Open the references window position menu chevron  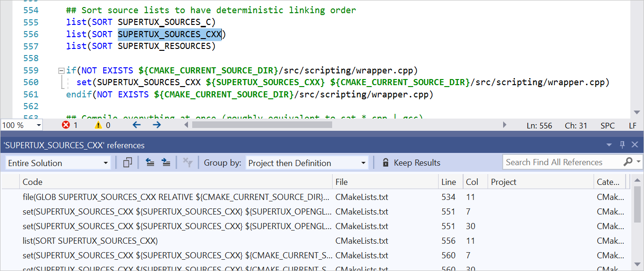tap(609, 145)
